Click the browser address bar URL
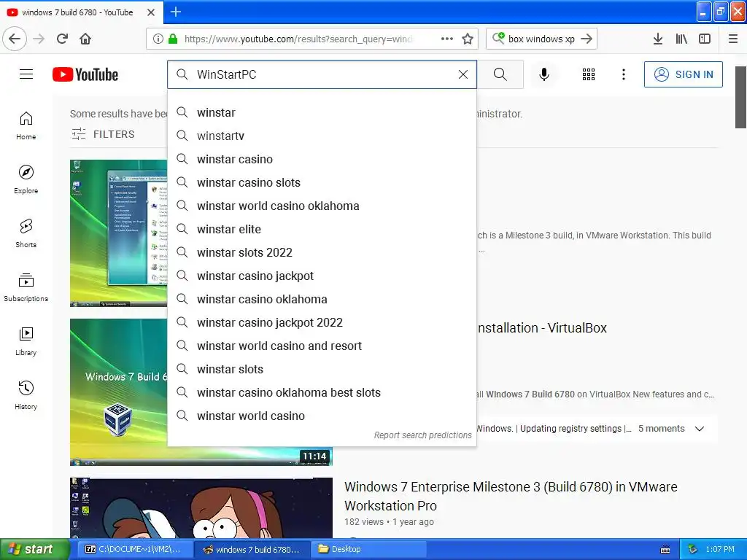 point(298,39)
